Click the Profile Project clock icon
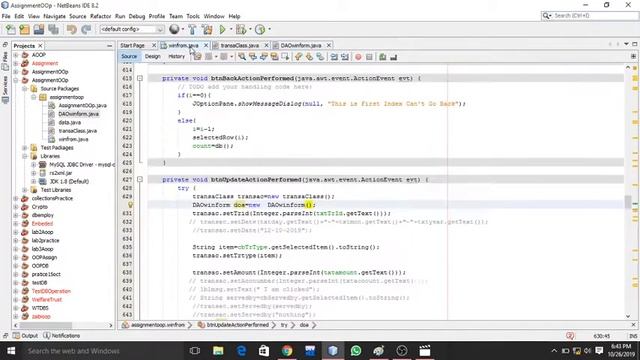This screenshot has width=640, height=360. [x=260, y=29]
